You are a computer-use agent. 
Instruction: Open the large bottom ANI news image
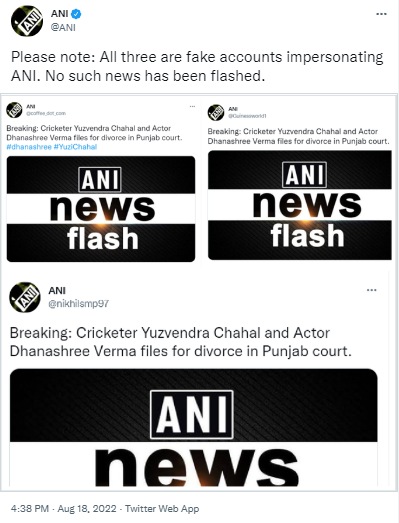(x=194, y=427)
